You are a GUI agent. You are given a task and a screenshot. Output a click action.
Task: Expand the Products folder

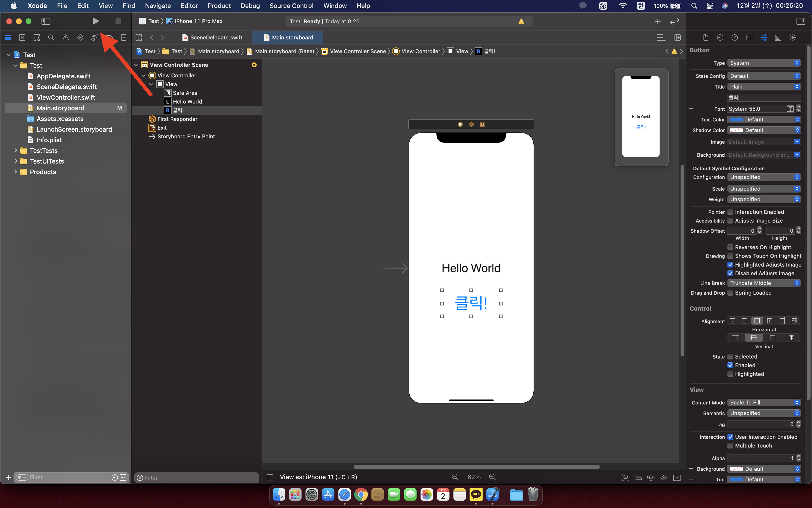click(x=15, y=172)
